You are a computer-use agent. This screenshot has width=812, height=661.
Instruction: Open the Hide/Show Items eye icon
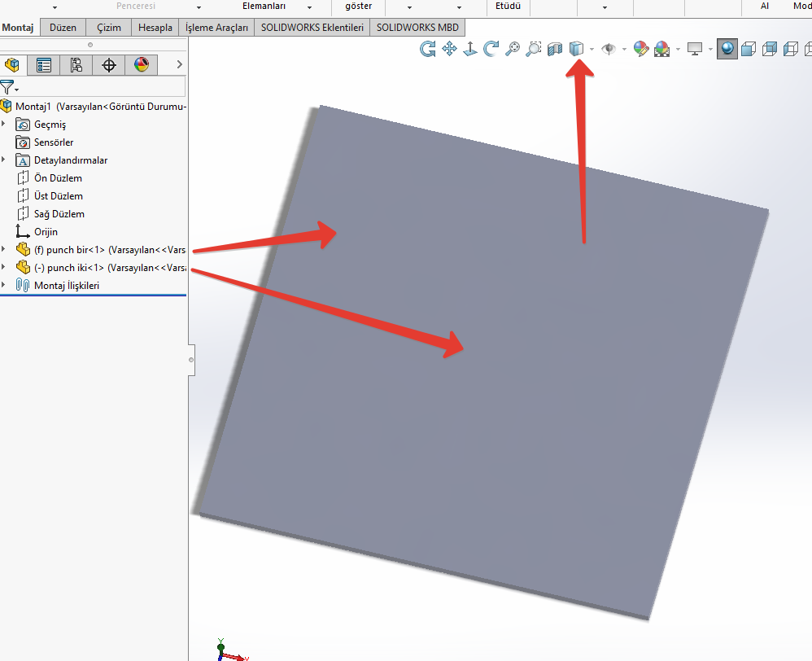click(609, 49)
